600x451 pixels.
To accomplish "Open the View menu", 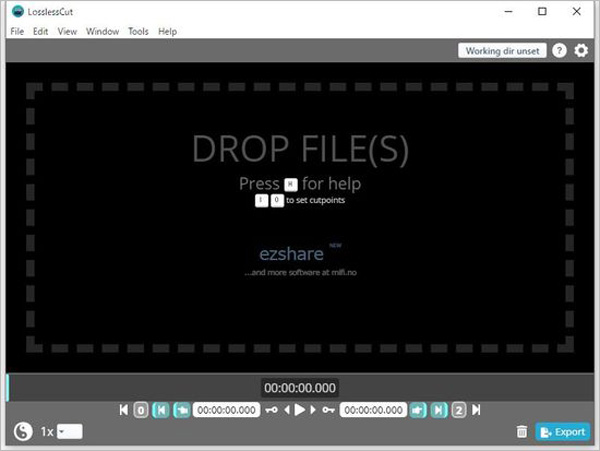I will point(67,31).
